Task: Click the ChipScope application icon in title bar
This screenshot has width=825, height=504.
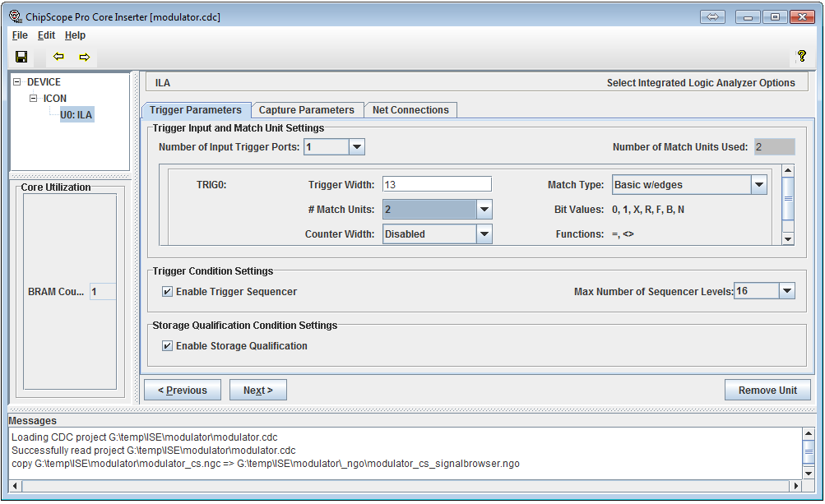Action: pyautogui.click(x=14, y=16)
